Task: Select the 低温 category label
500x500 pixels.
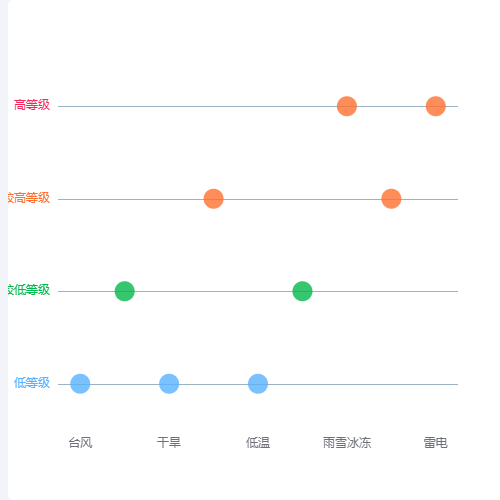Action: [258, 443]
